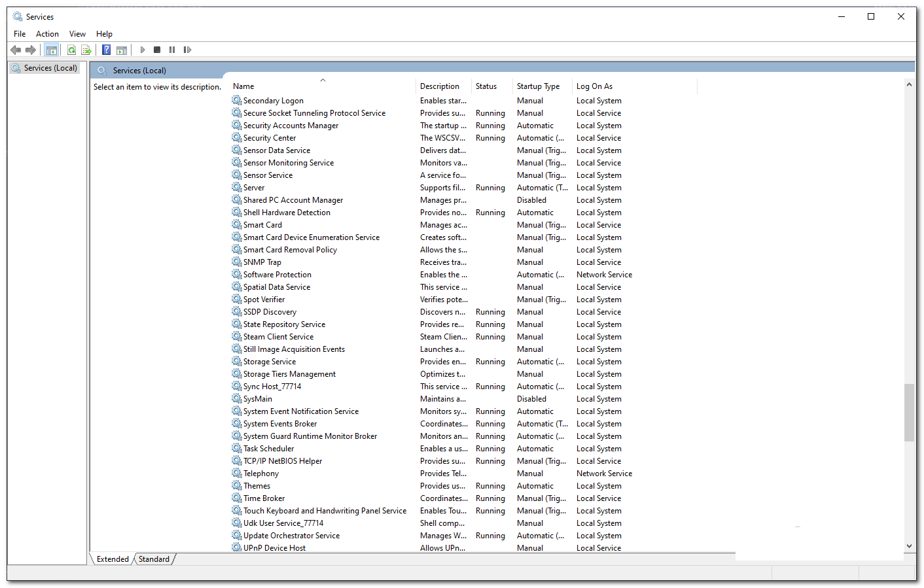Switch to the Standard tab
Viewport: 924px width, 588px height.
[154, 559]
